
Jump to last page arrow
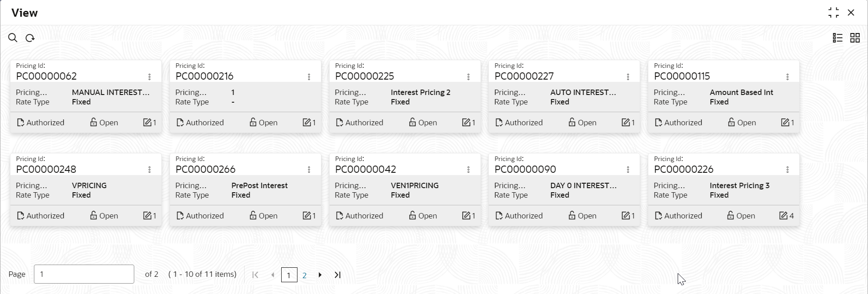click(338, 275)
